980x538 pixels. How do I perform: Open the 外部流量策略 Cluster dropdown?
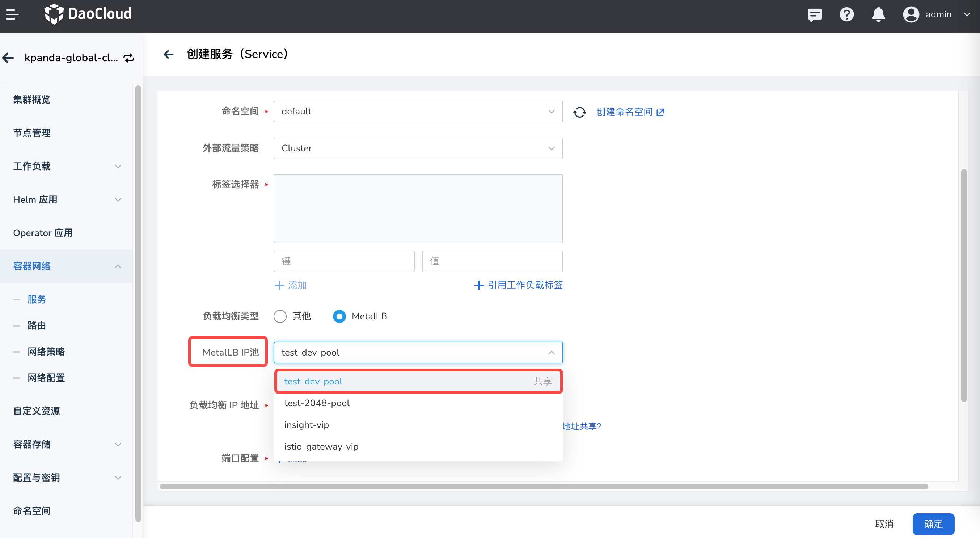tap(418, 148)
